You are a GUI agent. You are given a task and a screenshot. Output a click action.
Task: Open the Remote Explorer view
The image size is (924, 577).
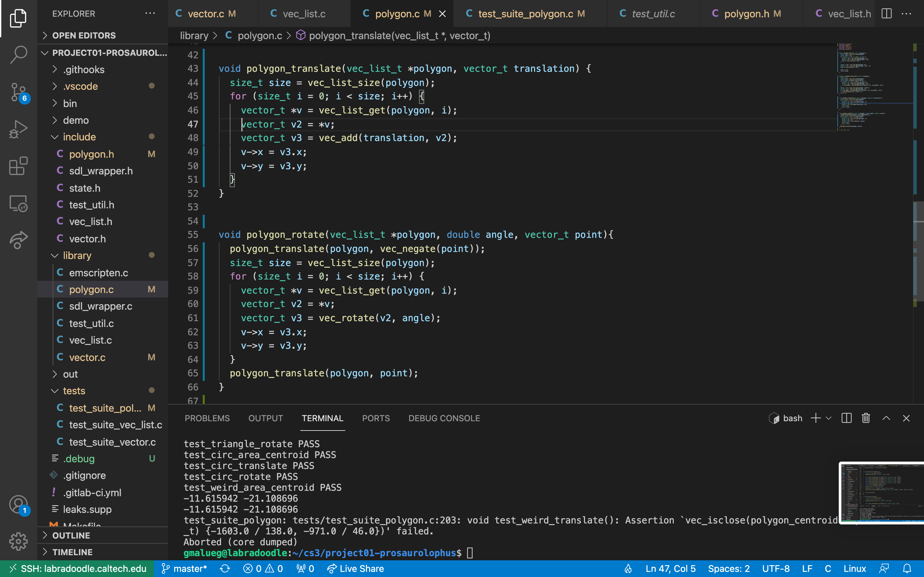18,204
